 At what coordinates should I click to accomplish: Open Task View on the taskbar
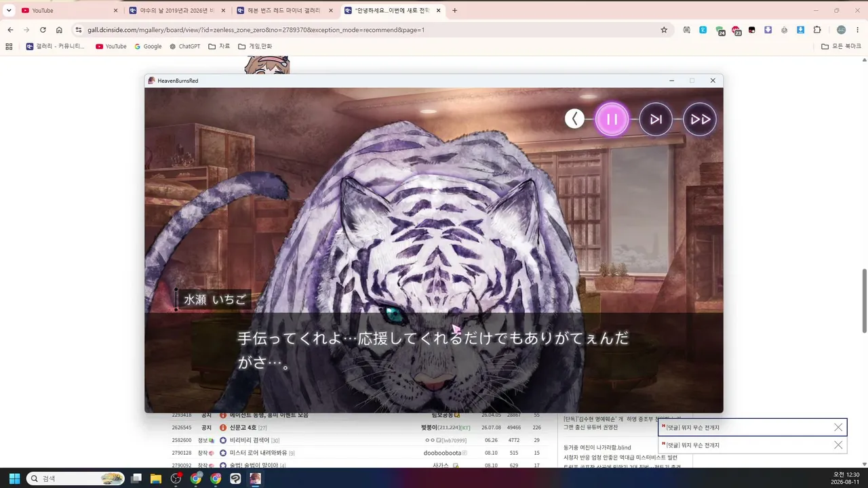click(136, 479)
